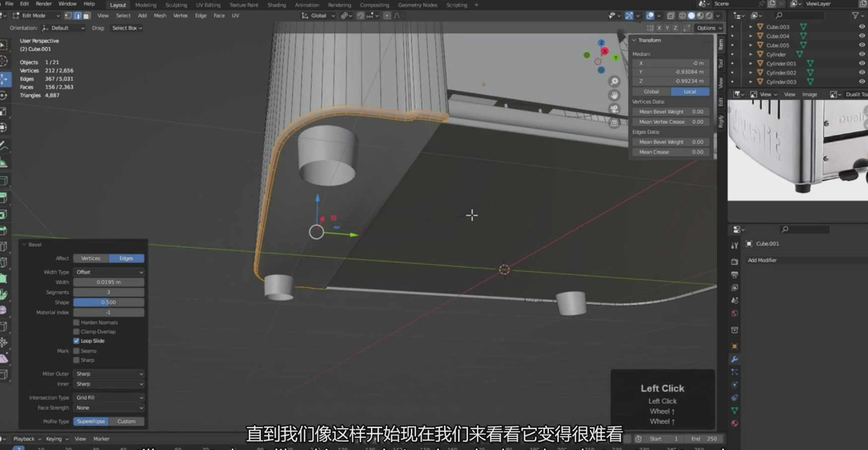Click the zoom magnifier viewport icon
This screenshot has width=868, height=450.
(614, 81)
